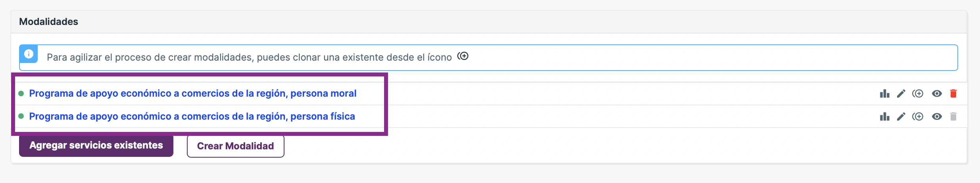Open statistics chart for persona física program

click(x=884, y=117)
